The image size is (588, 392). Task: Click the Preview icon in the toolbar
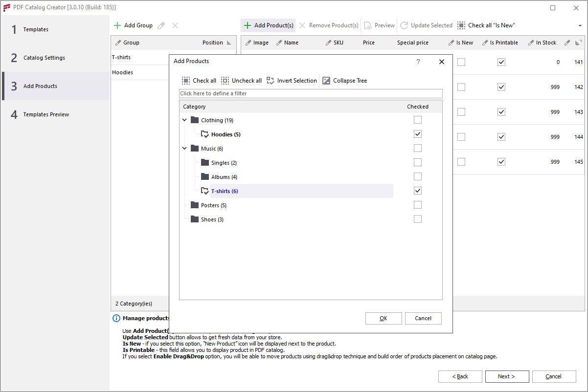click(368, 25)
